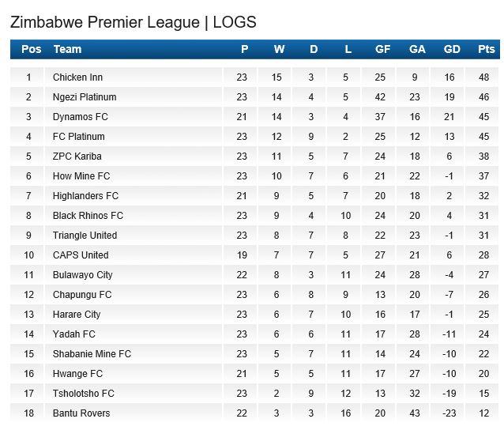
Task: Click the Bantu Rovers team name
Action: [x=81, y=413]
